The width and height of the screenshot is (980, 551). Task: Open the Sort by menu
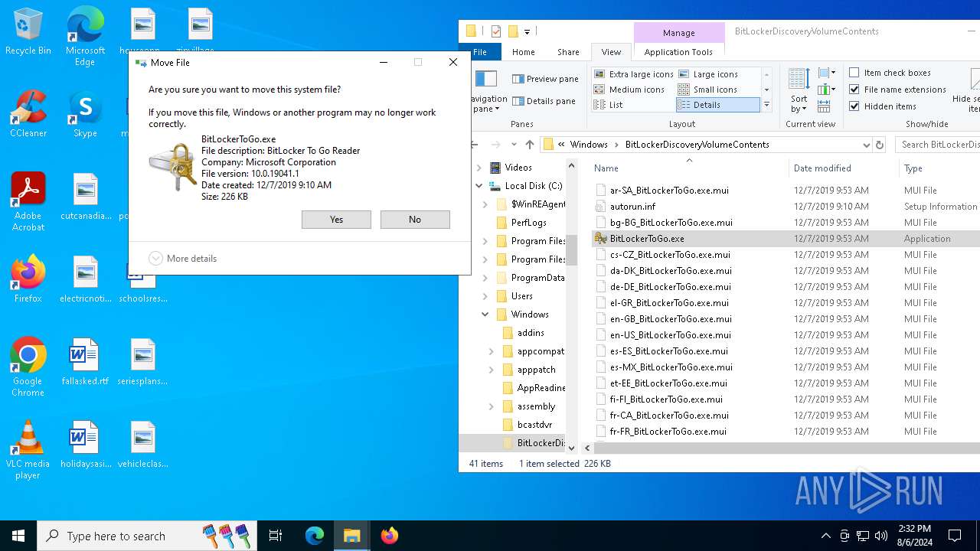(799, 91)
